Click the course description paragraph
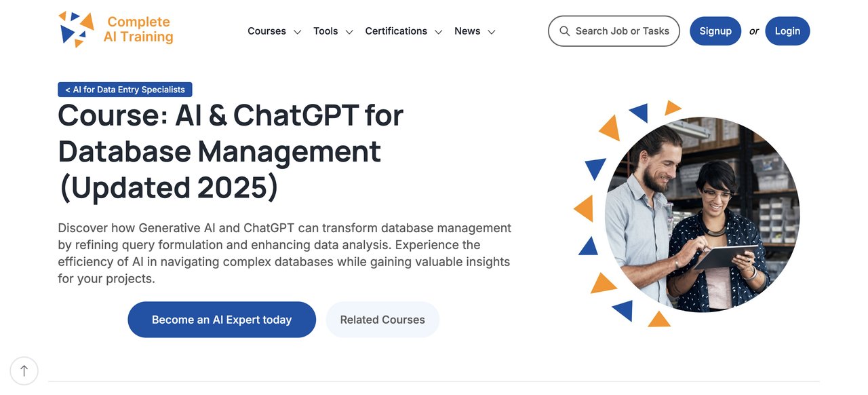Viewport: 868px width, 395px height. [x=285, y=253]
